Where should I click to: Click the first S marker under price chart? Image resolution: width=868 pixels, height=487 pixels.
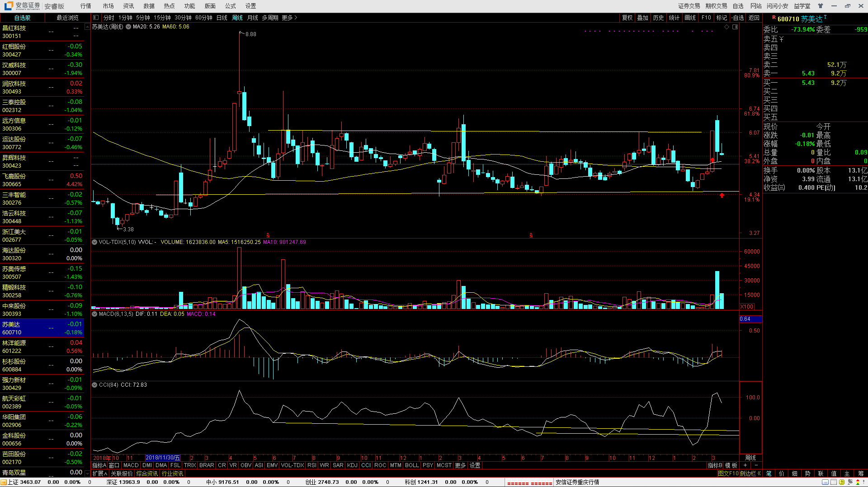(x=268, y=235)
